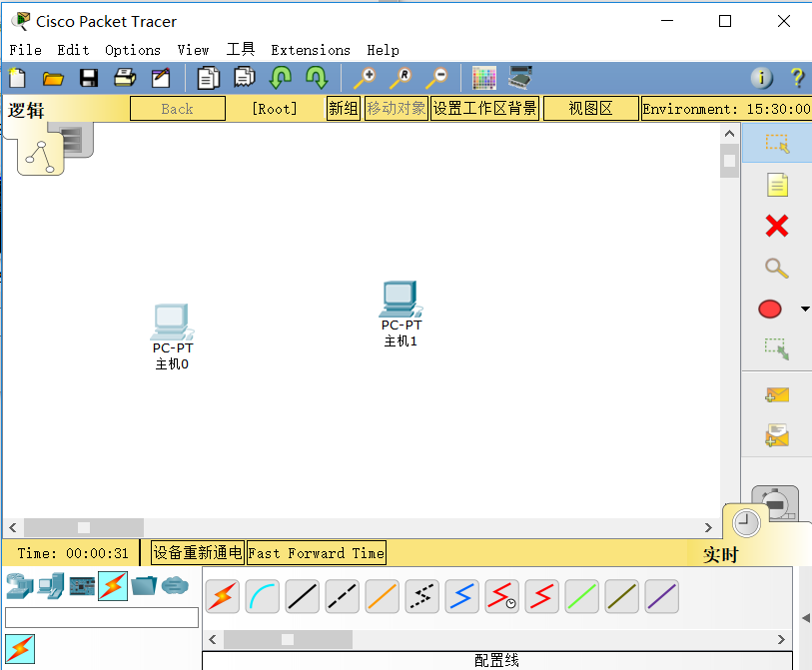Choose copper cross-over dashed cable

coord(342,596)
